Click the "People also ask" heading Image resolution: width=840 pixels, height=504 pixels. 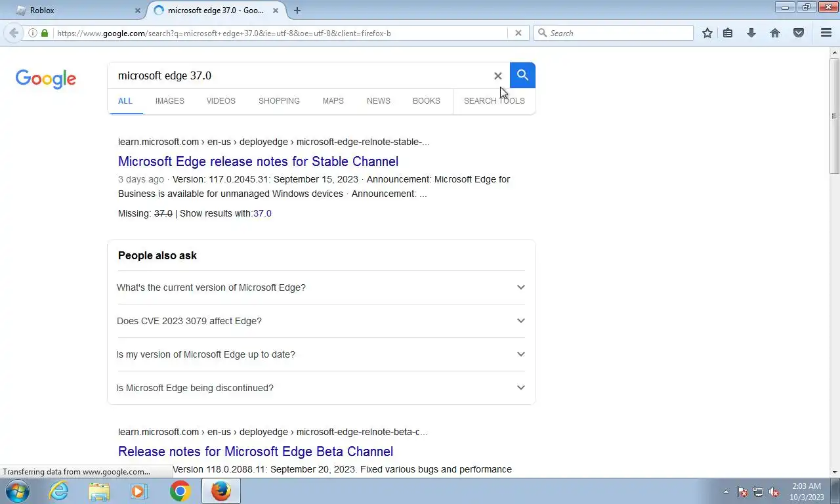157,255
